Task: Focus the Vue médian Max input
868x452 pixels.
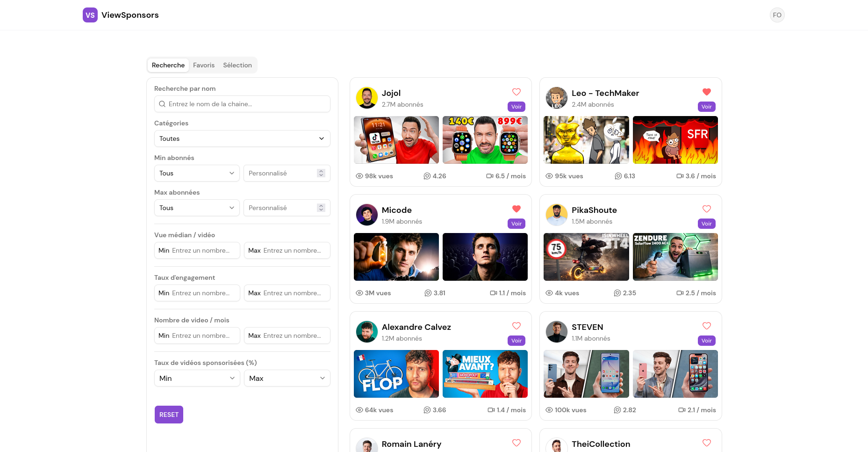Action: 287,250
